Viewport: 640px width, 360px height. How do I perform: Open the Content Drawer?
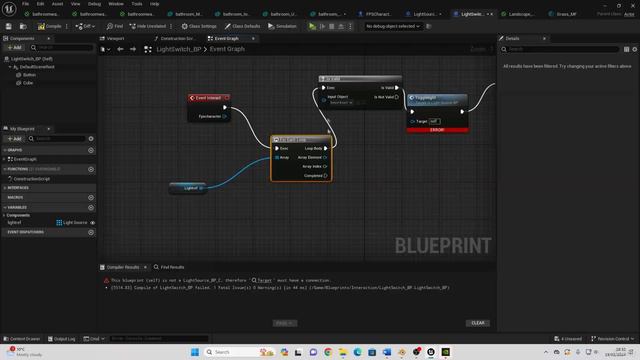(x=22, y=339)
